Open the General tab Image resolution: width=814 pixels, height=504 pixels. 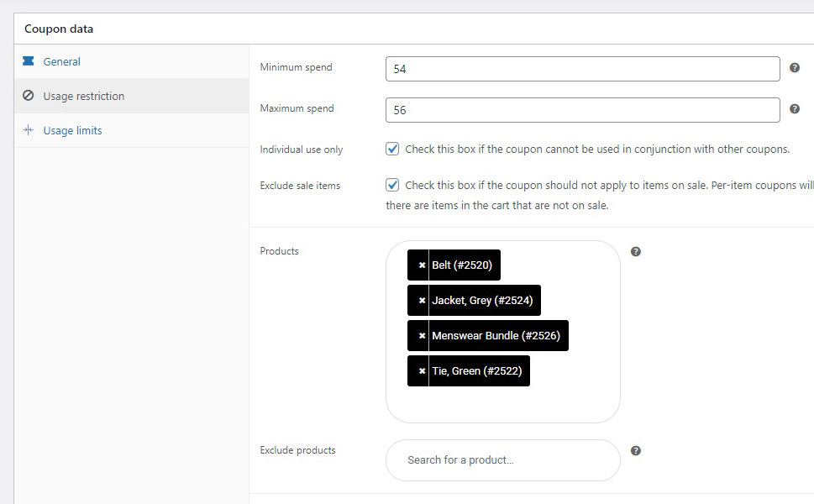pos(61,61)
